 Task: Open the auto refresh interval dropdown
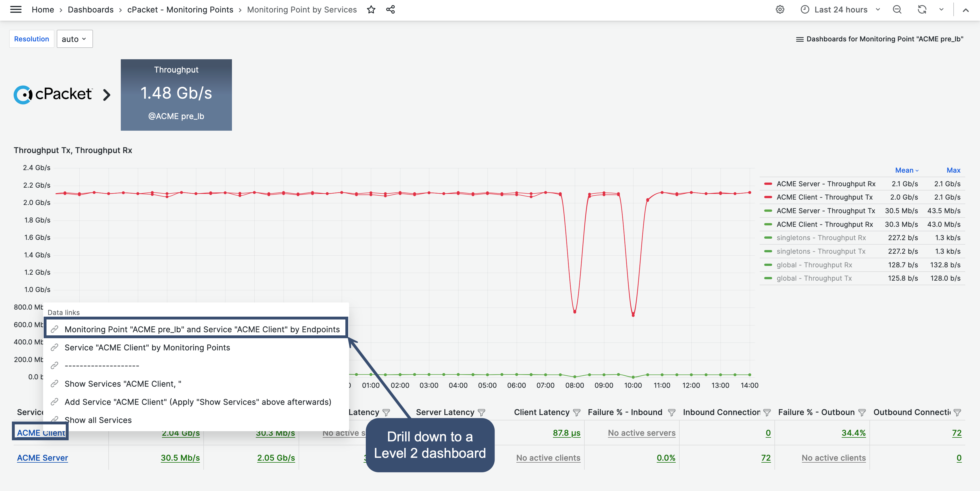941,10
